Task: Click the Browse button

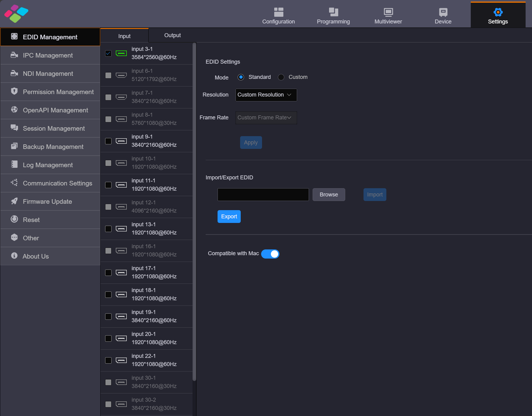Action: pos(328,194)
